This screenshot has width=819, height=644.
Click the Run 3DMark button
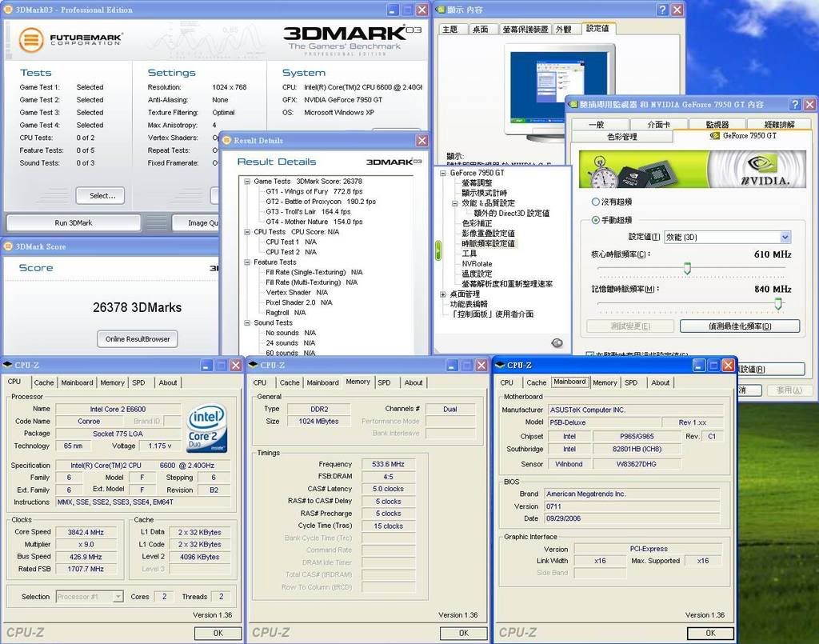click(73, 222)
